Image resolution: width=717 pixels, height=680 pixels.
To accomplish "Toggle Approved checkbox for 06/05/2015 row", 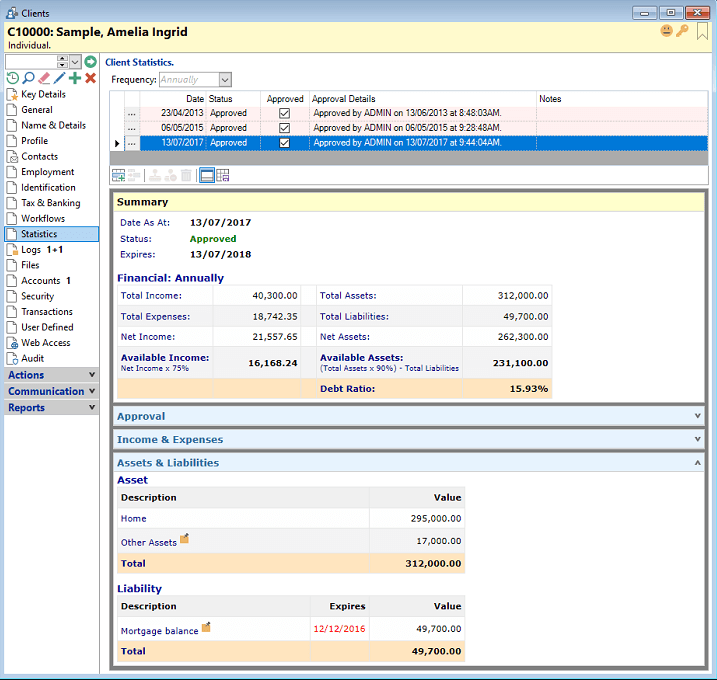I will (284, 128).
